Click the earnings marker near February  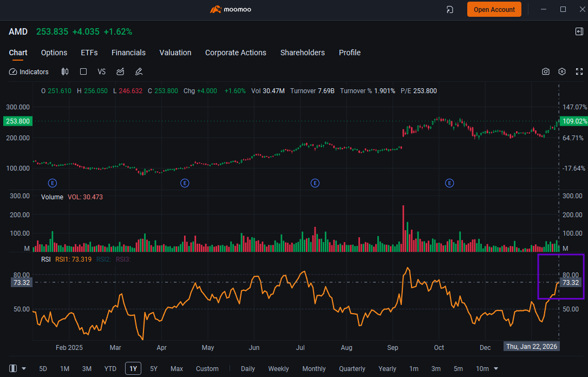click(x=53, y=183)
